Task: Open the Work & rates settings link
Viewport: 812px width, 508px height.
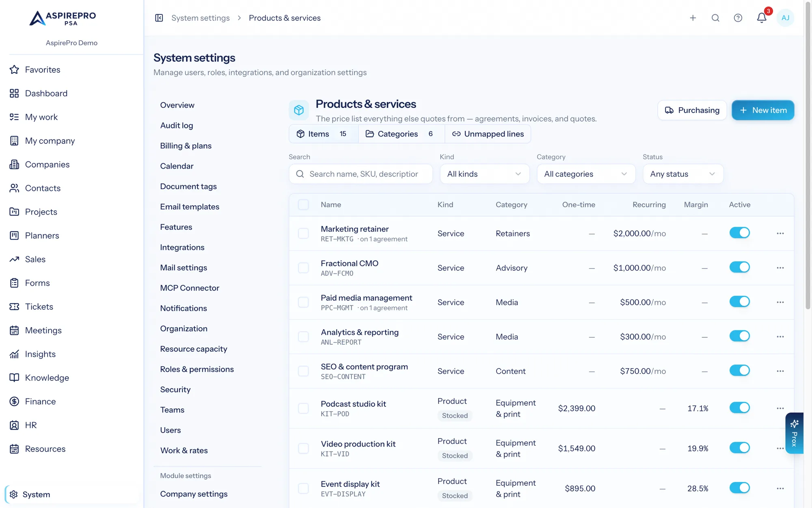Action: point(184,451)
